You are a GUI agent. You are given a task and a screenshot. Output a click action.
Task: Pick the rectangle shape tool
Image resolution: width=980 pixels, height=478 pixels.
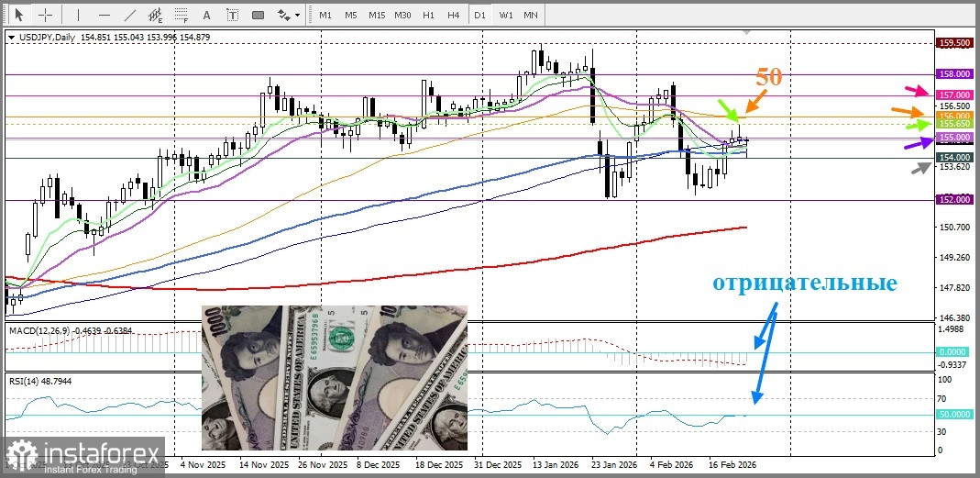pyautogui.click(x=259, y=15)
